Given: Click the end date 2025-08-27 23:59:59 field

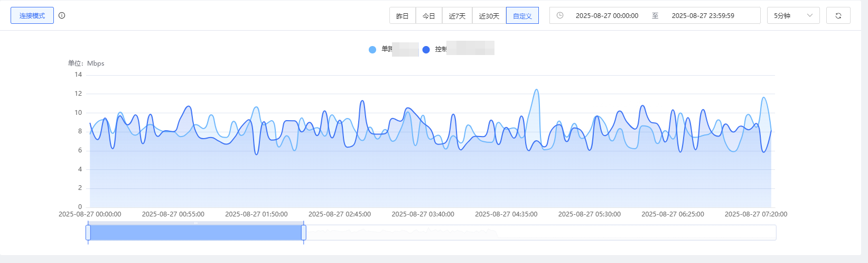Looking at the screenshot, I should (x=703, y=16).
